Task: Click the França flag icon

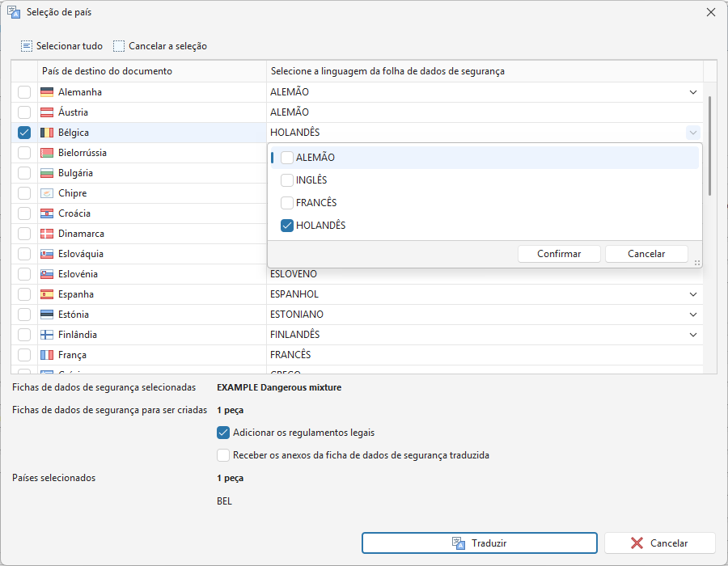Action: click(x=47, y=355)
